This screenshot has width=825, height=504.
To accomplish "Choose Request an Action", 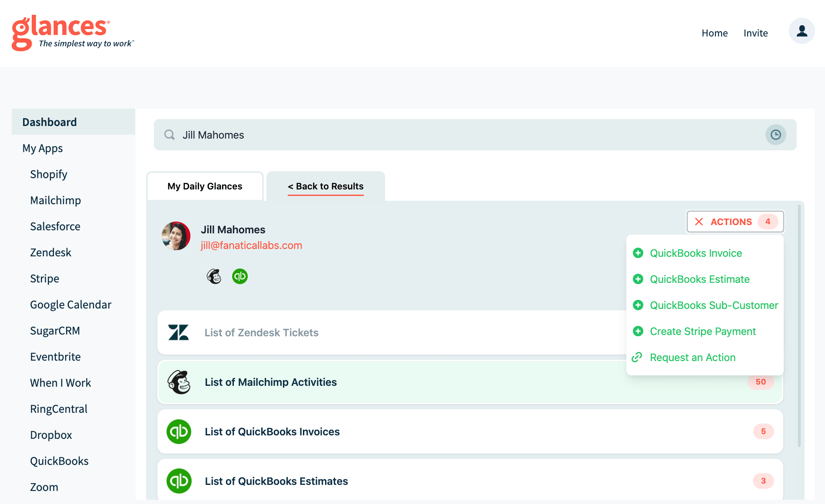I will pos(693,357).
